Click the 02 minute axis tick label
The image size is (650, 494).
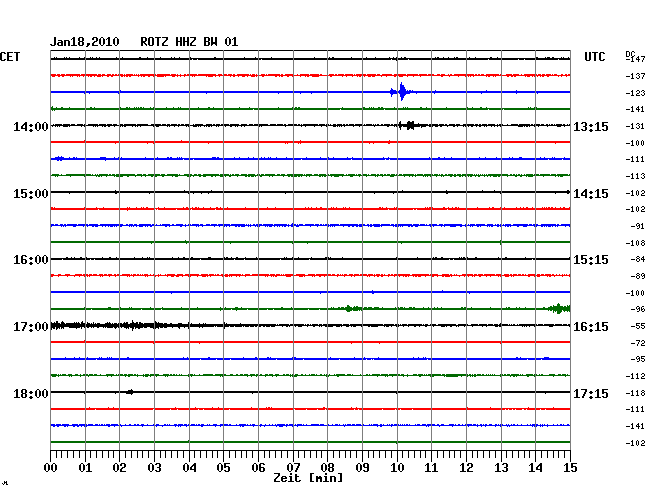(119, 468)
